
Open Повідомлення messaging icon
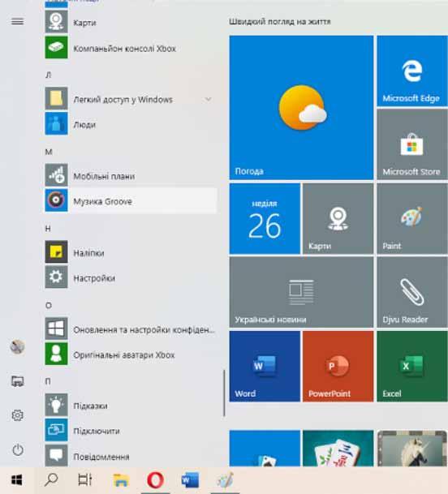[x=56, y=456]
